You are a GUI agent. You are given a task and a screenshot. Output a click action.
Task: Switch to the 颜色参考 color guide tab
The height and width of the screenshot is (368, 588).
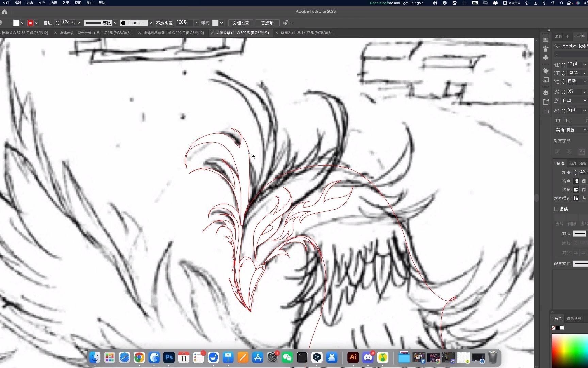pyautogui.click(x=574, y=319)
